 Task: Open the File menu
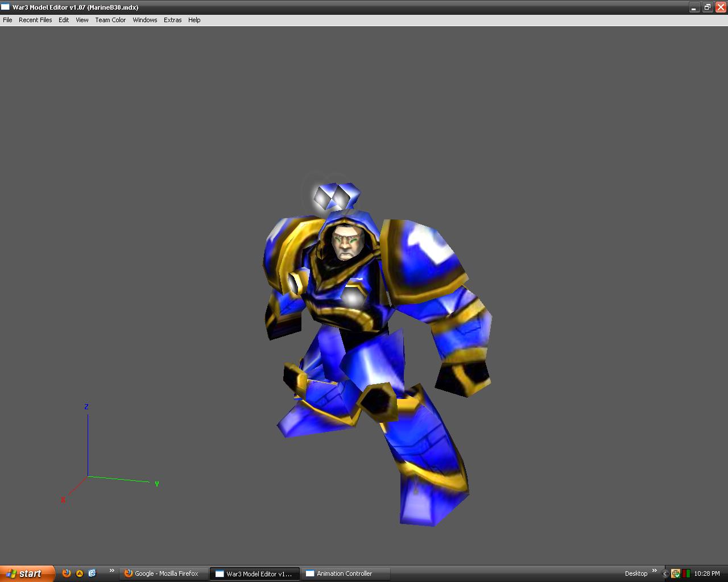7,20
